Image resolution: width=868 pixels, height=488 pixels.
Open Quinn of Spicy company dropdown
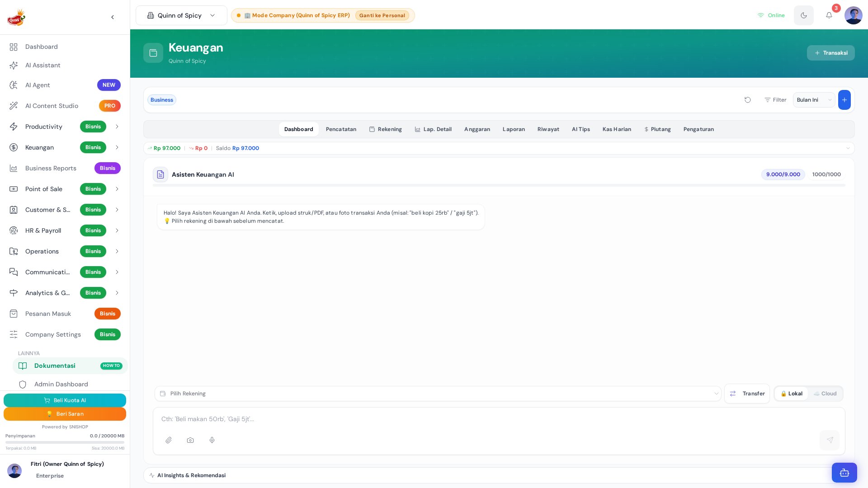click(x=181, y=15)
